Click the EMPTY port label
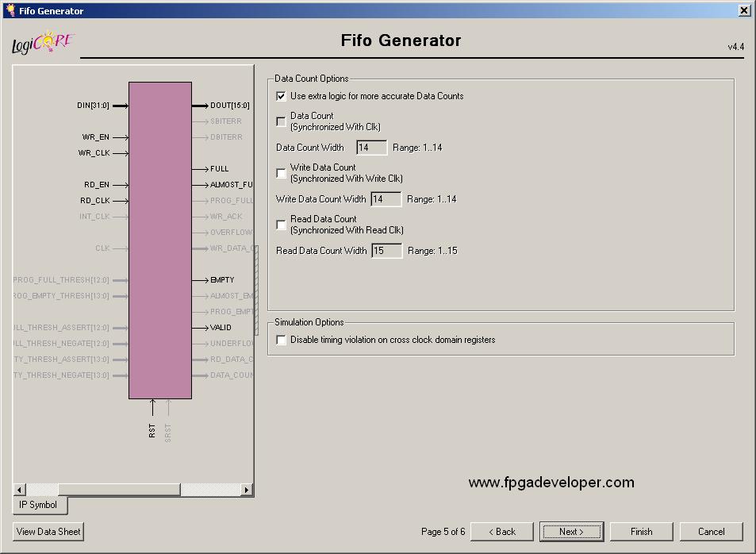This screenshot has height=554, width=756. 222,280
